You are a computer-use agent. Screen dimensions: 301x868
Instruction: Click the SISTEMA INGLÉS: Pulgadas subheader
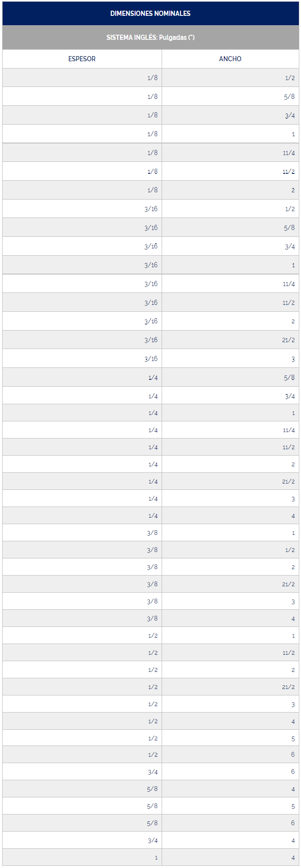(150, 37)
